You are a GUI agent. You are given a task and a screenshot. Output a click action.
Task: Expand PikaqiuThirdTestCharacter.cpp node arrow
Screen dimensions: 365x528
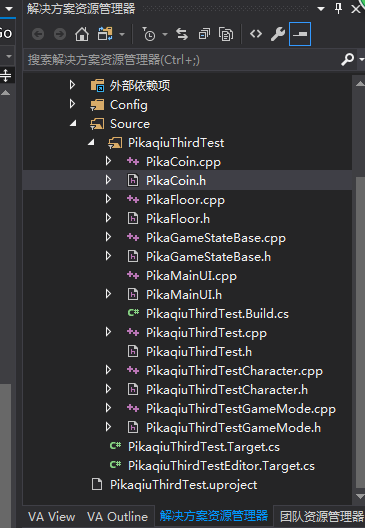coord(108,370)
